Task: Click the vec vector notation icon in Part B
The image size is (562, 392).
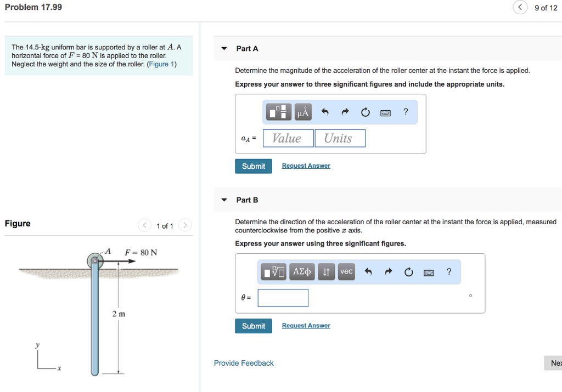Action: 346,271
